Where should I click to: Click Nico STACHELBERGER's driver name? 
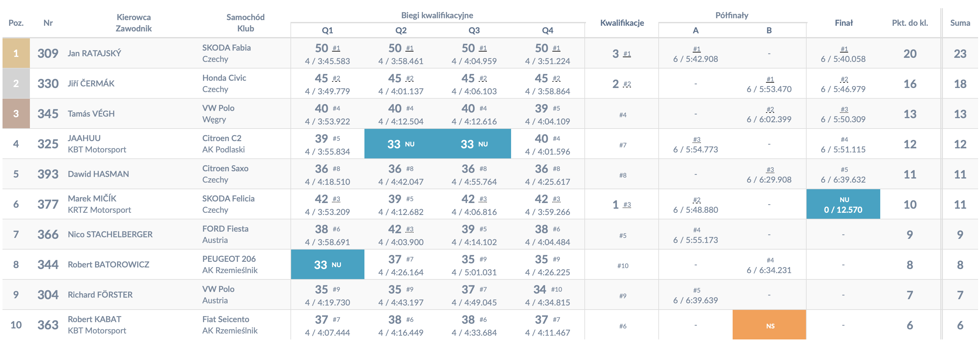110,234
